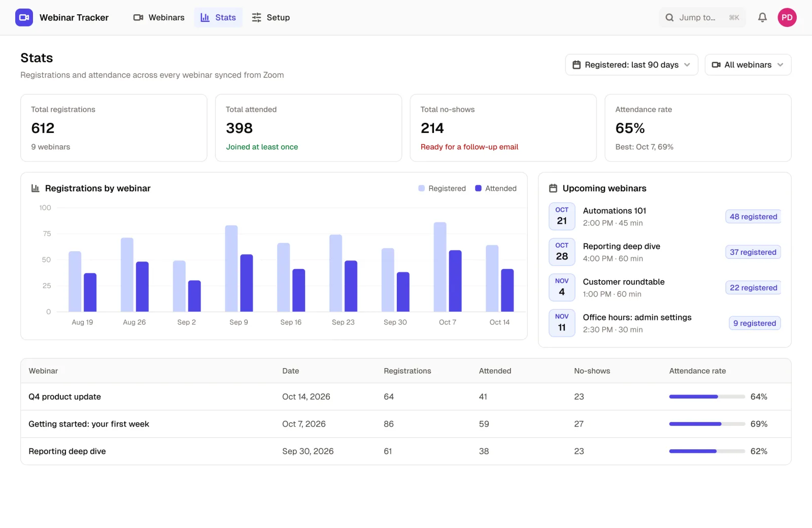Open the All webinars dropdown
Viewport: 812px width, 528px height.
click(x=748, y=65)
